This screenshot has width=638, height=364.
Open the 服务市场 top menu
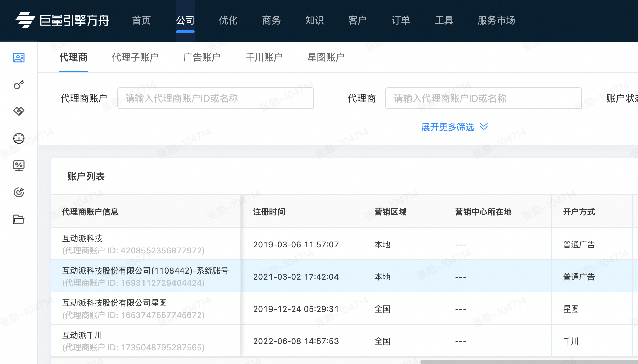(x=496, y=20)
